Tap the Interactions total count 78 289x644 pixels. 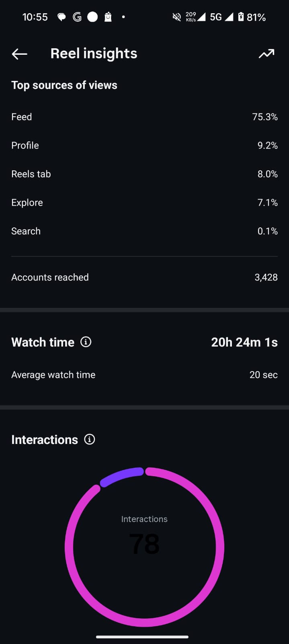[x=144, y=544]
